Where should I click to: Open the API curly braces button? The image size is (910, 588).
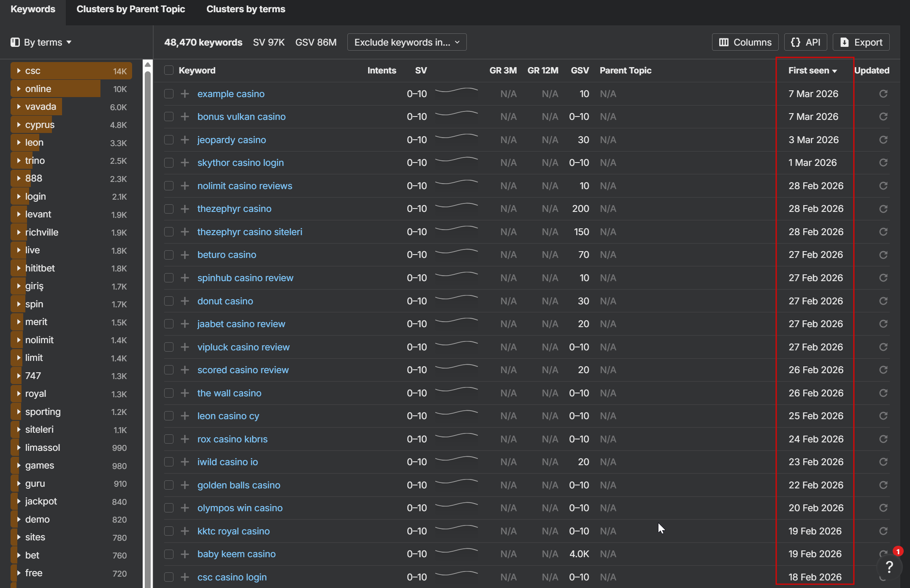pyautogui.click(x=805, y=42)
